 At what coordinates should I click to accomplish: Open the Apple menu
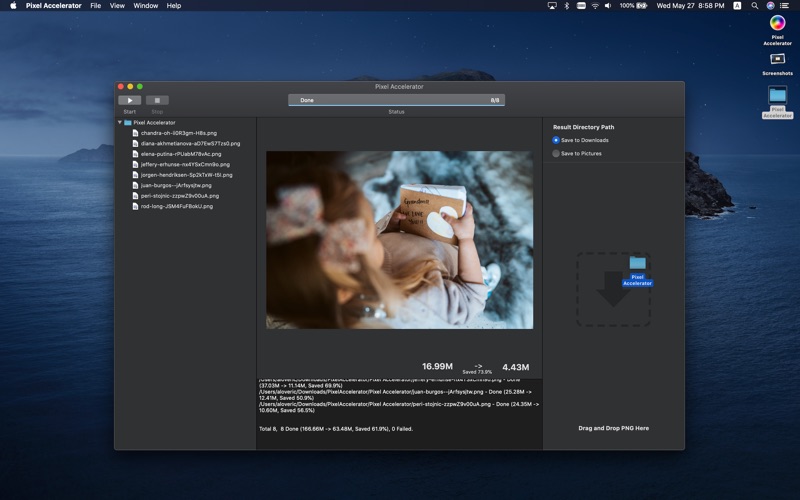(13, 6)
